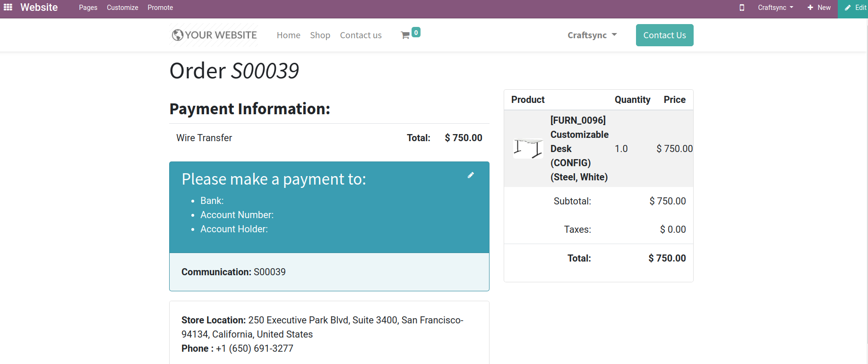The width and height of the screenshot is (868, 364).
Task: Click the store phone number
Action: point(254,348)
